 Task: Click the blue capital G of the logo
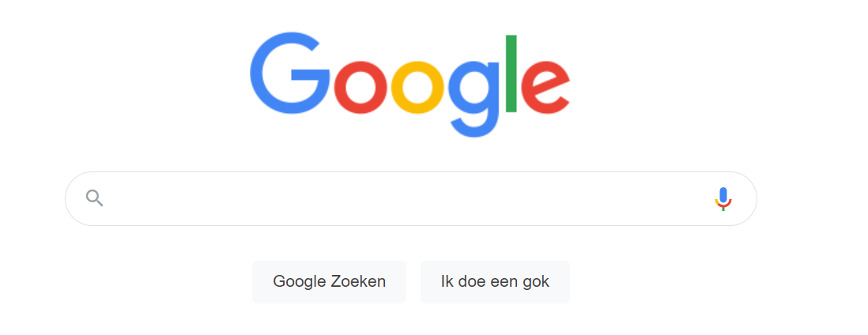pyautogui.click(x=289, y=73)
